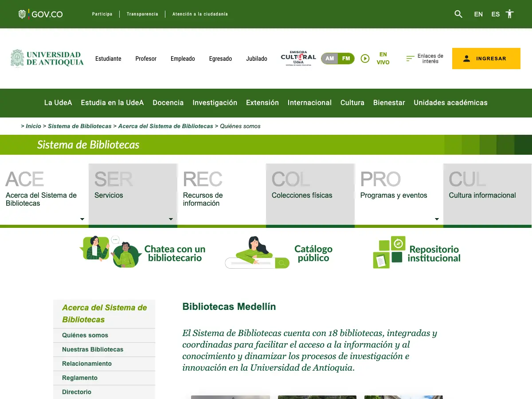Switch language to ES
This screenshot has height=399, width=532.
[x=496, y=14]
